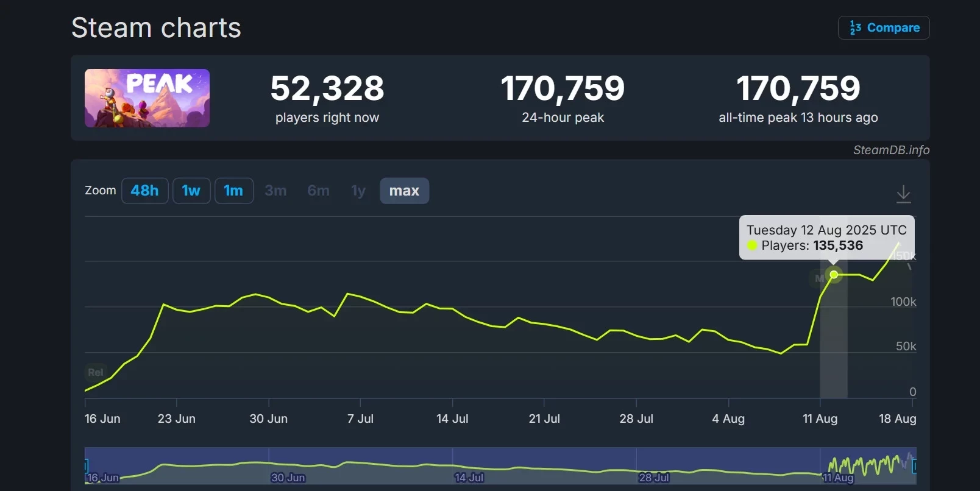Select the max zoom range
980x491 pixels.
tap(404, 191)
